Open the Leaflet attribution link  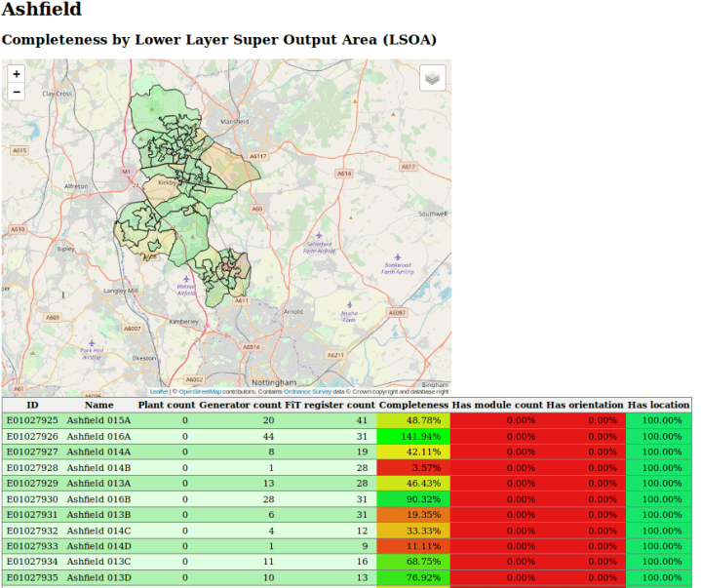(x=159, y=392)
